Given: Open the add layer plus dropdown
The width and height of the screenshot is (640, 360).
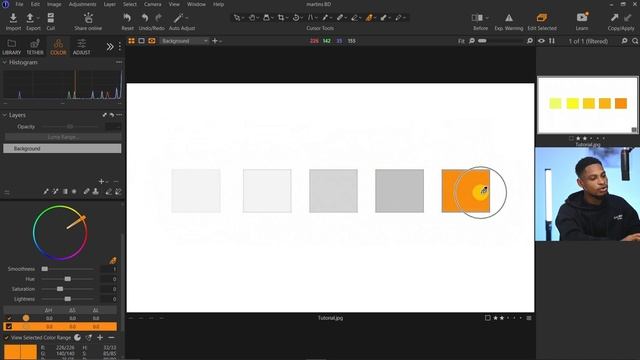Looking at the screenshot, I should [217, 41].
